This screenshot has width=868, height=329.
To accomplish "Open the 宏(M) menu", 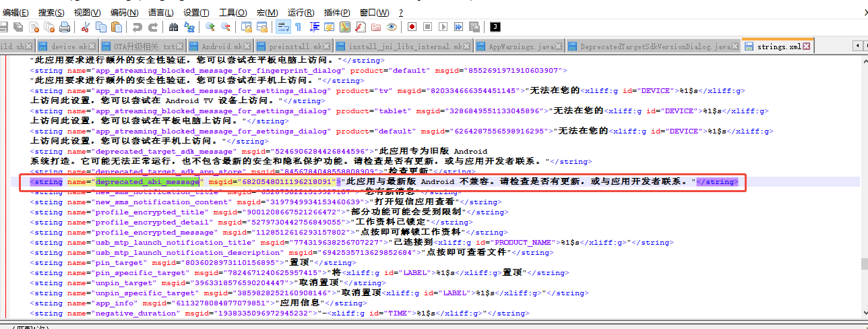I will pos(268,13).
